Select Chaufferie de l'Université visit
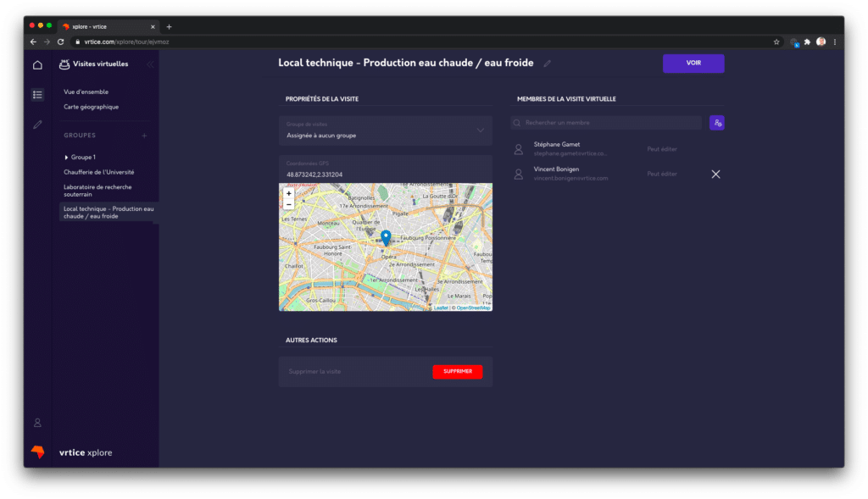Screen dimensions: 868x499 coord(98,172)
